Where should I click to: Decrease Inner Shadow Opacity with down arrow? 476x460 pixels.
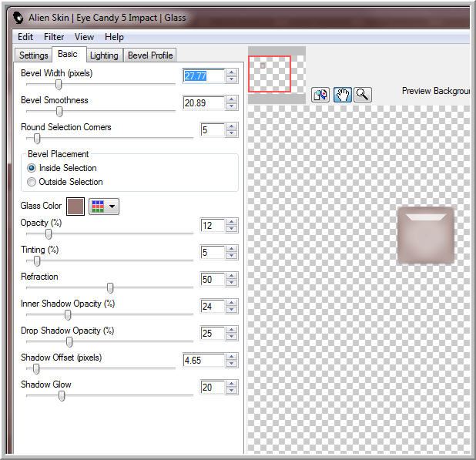coord(232,310)
